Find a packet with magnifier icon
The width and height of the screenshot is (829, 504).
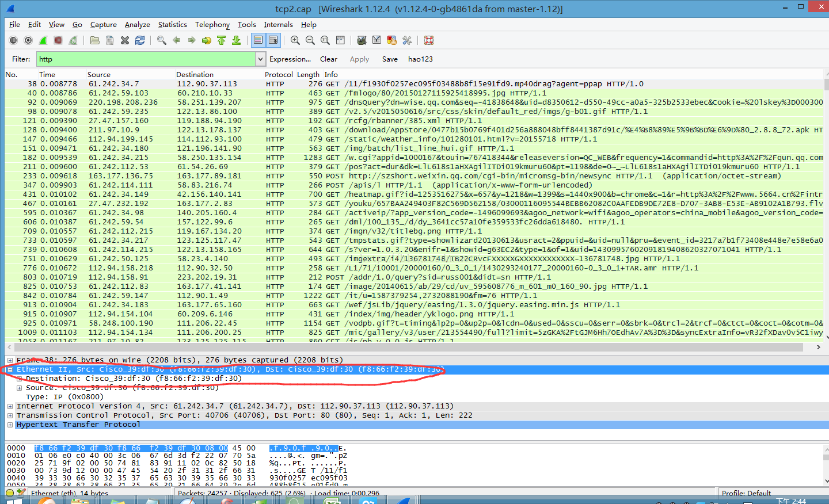tap(162, 40)
